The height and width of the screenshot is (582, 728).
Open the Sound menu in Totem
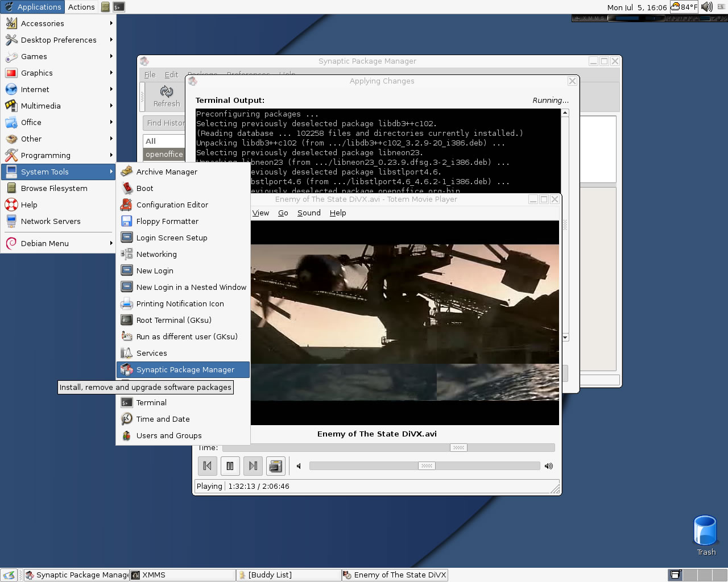click(309, 213)
